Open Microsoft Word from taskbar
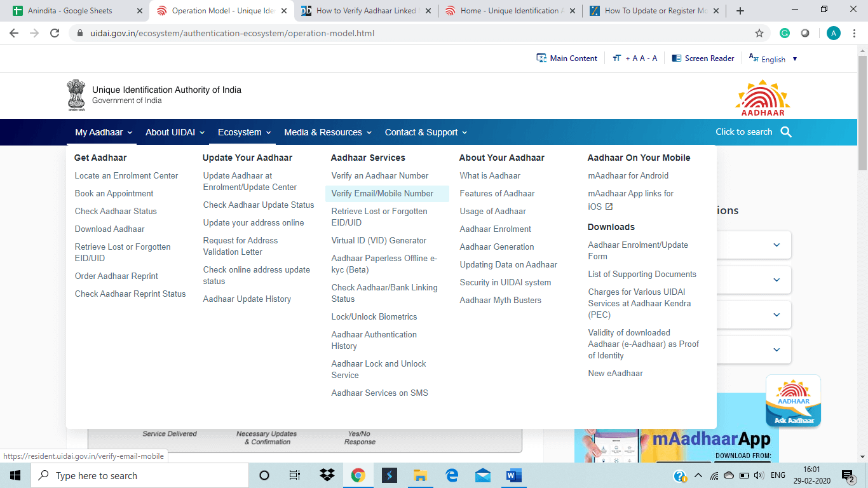The image size is (868, 488). [x=513, y=475]
